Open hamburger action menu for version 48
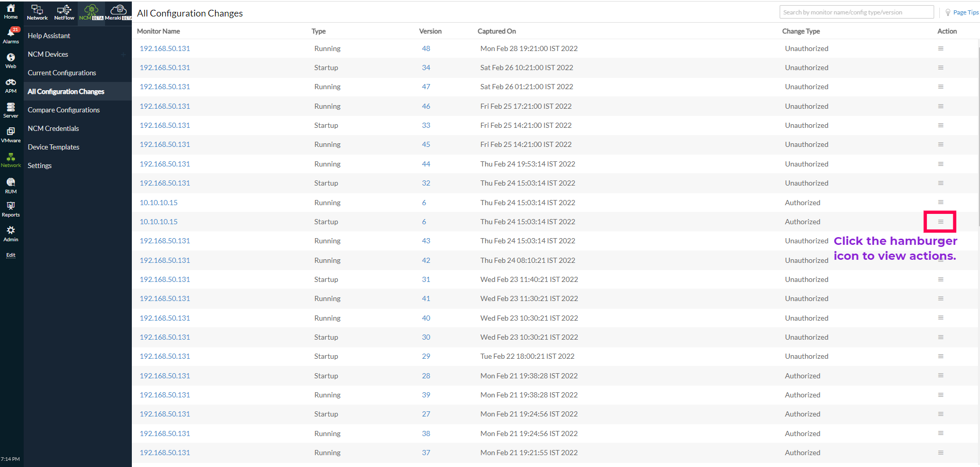 click(940, 48)
